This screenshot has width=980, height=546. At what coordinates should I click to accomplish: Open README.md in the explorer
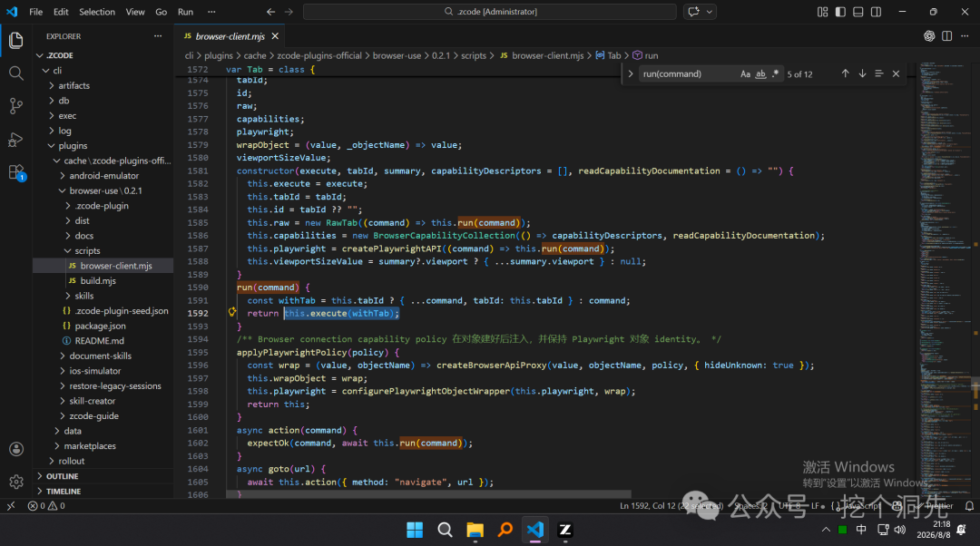[x=100, y=340]
